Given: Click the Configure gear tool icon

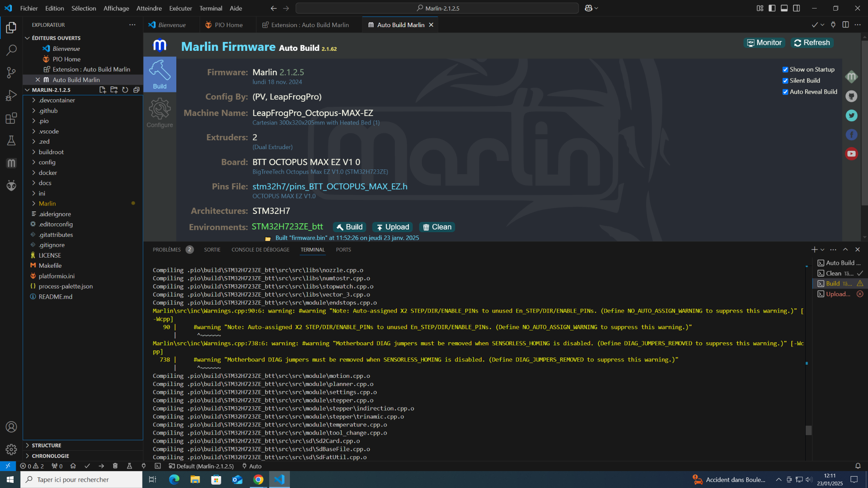Looking at the screenshot, I should pos(160,110).
